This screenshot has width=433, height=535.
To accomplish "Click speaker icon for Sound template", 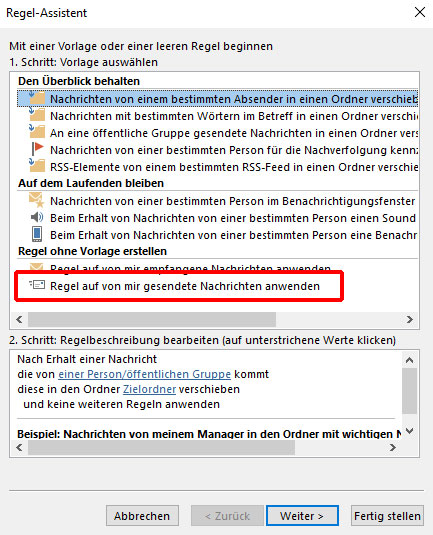I will click(37, 217).
